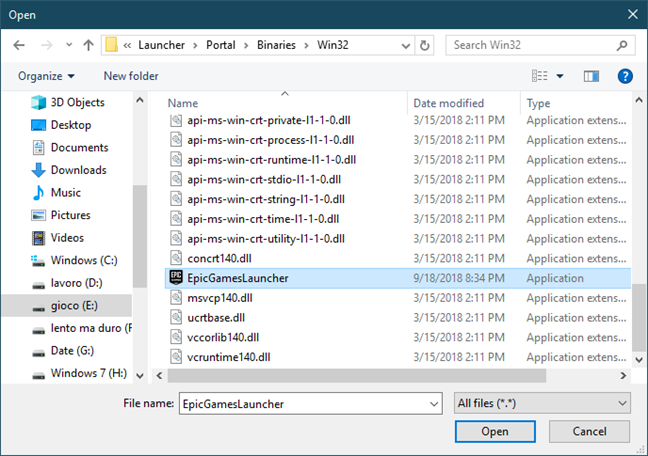The width and height of the screenshot is (648, 456).
Task: Click the folder icon in address bar
Action: [x=112, y=45]
